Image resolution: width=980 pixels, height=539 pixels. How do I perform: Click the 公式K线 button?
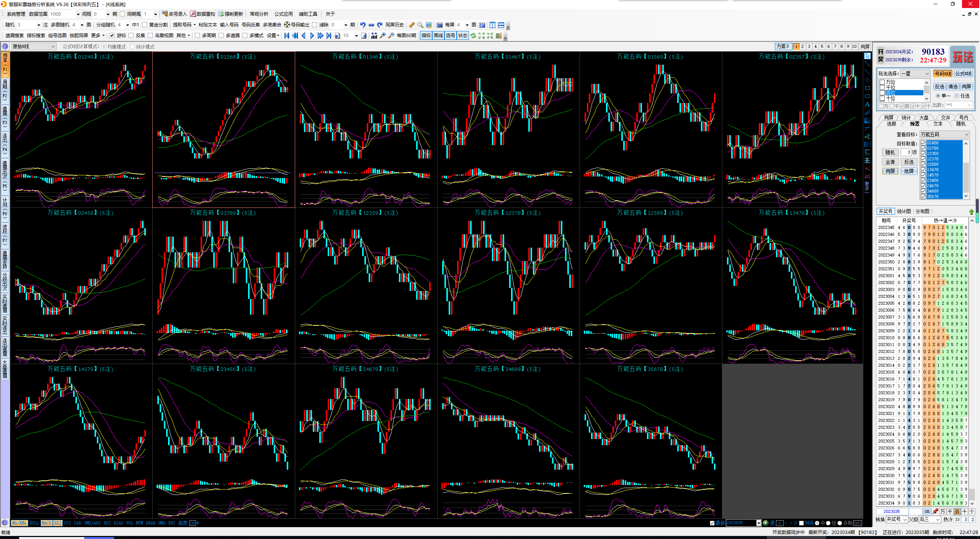coord(963,73)
